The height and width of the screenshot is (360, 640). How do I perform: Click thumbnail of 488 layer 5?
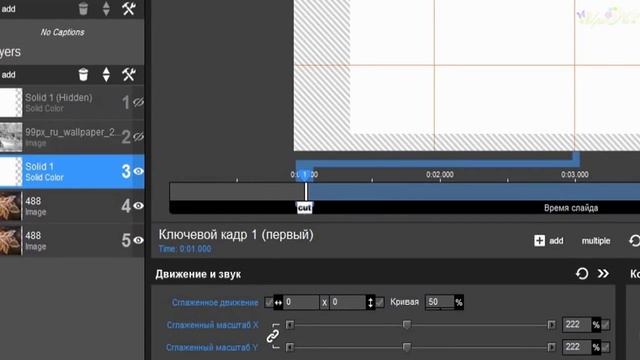[x=11, y=241]
